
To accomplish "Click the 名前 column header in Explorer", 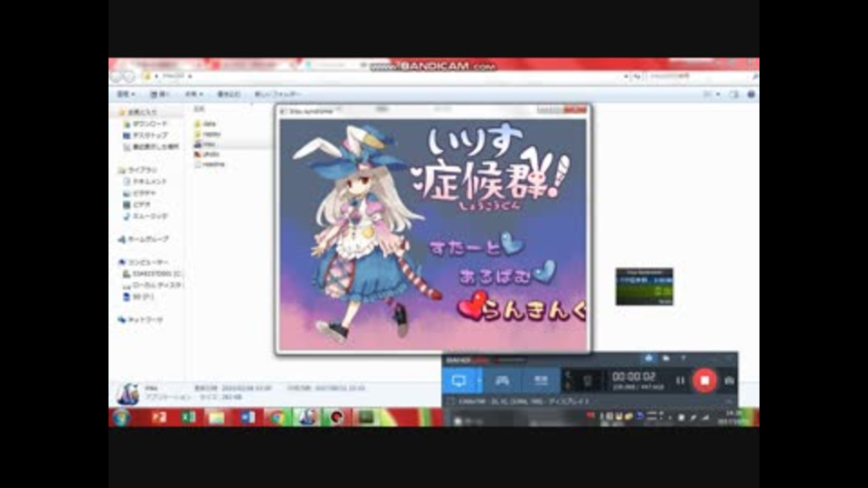I will point(199,109).
